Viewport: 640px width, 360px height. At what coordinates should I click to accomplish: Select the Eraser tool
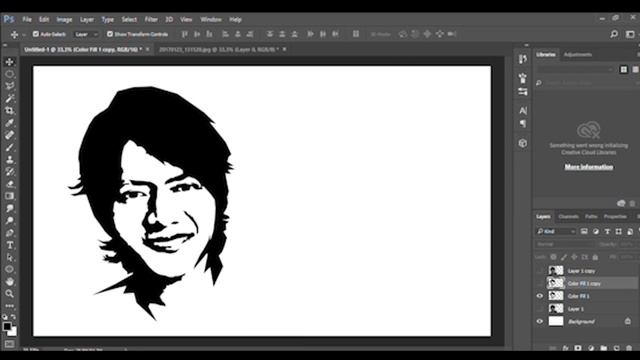pos(9,184)
